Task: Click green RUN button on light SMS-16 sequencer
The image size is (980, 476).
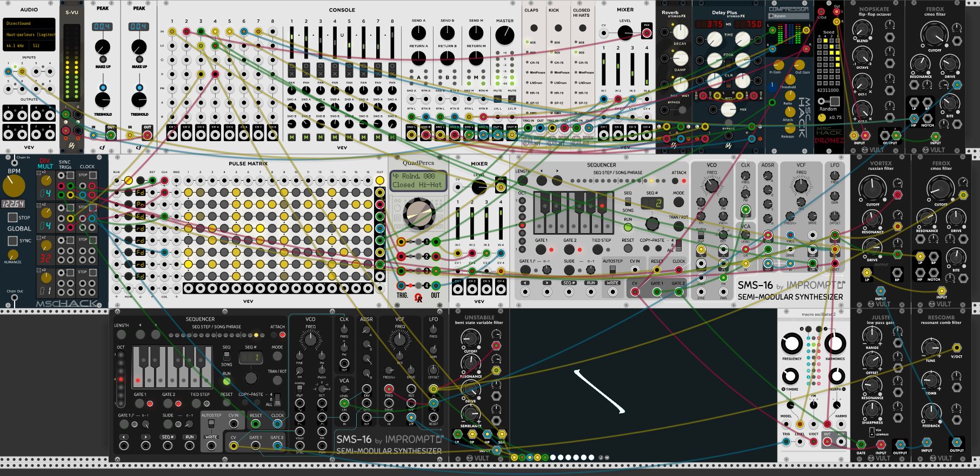Action: (x=628, y=227)
